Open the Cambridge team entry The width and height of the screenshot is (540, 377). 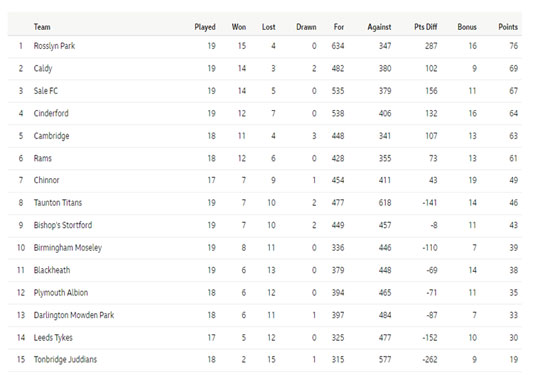coord(51,136)
